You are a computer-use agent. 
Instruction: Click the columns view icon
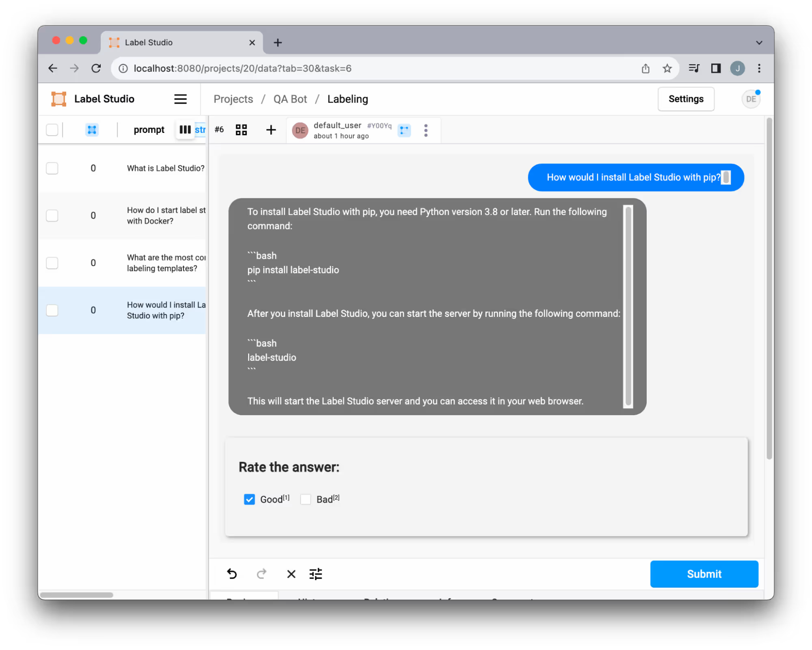click(x=185, y=130)
